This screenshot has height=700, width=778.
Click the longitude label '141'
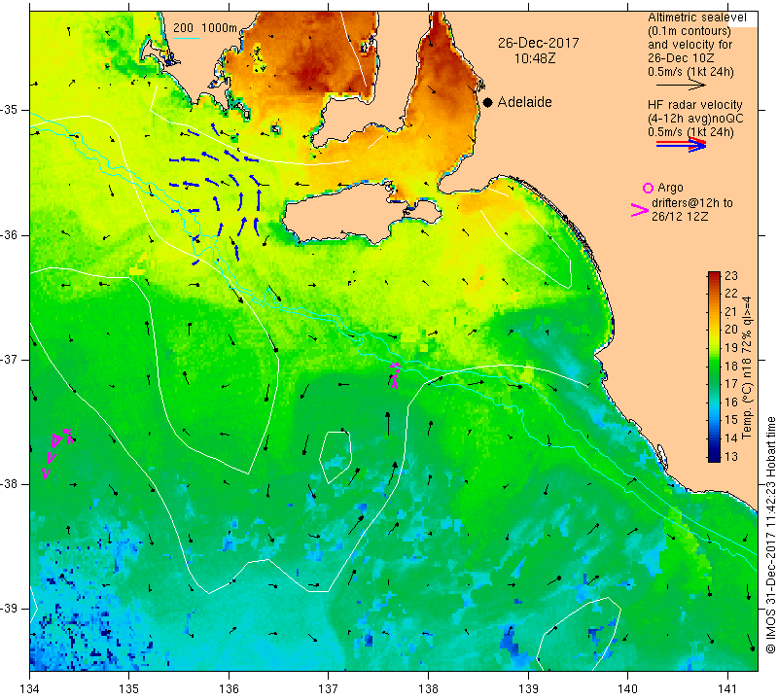click(x=727, y=689)
